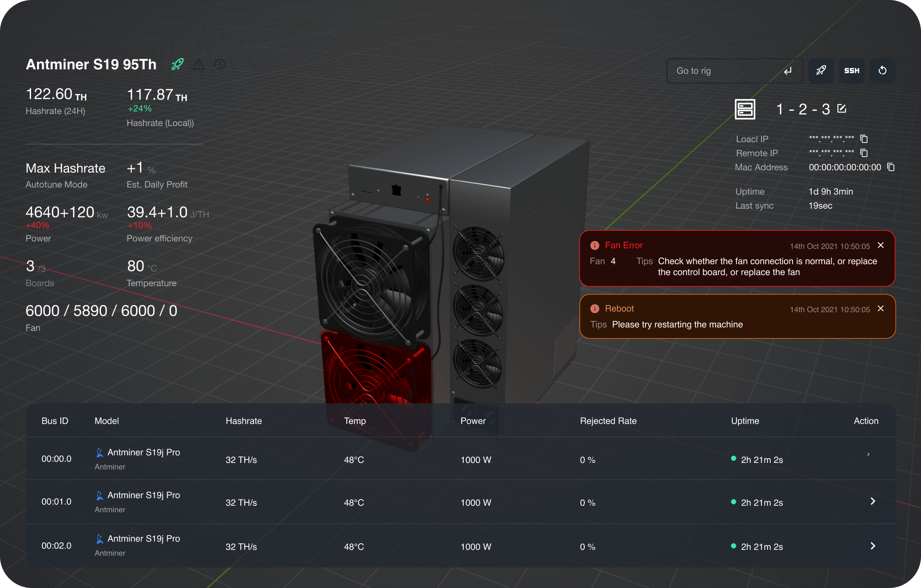Dismiss the Fan Error alert
Image resolution: width=921 pixels, height=588 pixels.
click(x=881, y=246)
